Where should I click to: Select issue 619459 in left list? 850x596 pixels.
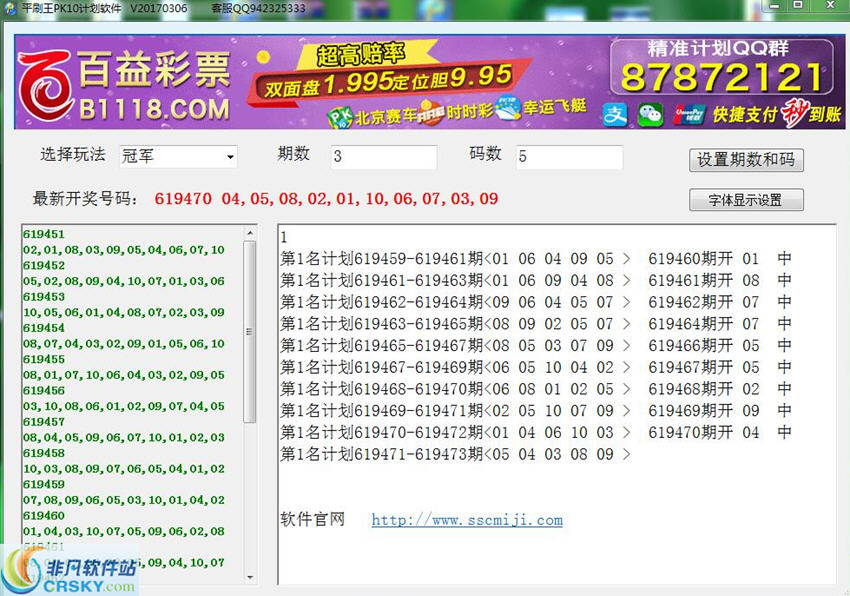[43, 484]
